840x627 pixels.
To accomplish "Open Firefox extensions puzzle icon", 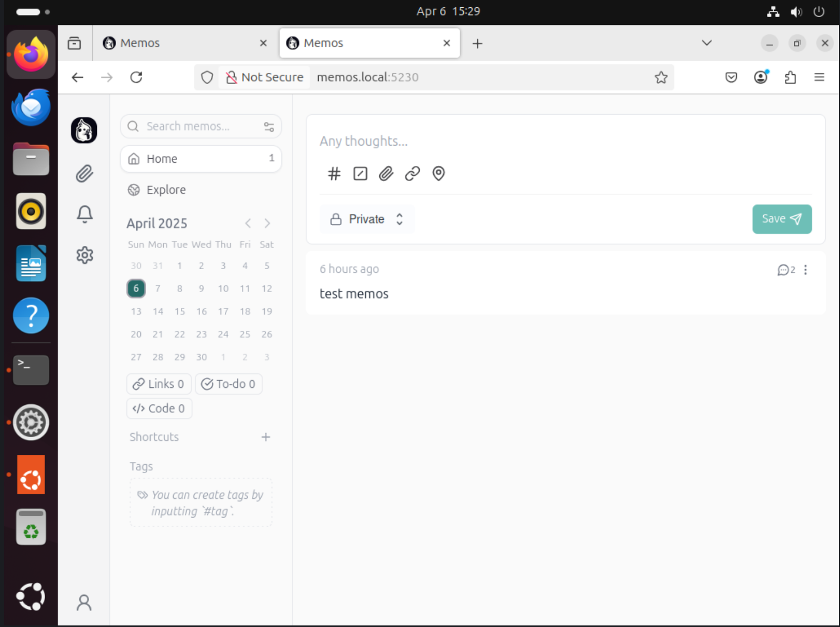I will (790, 77).
